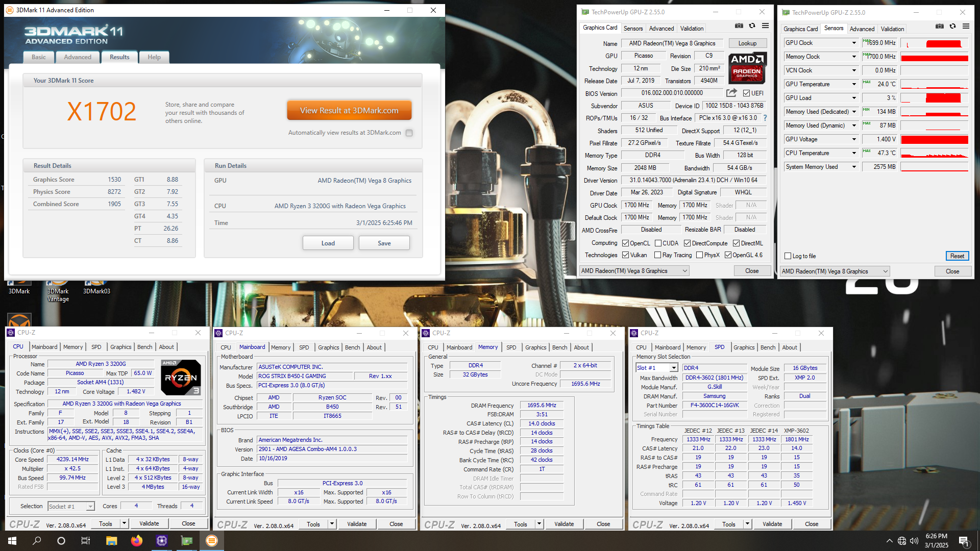Click the refresh icon in GPU-Z Sensors window
This screenshot has width=980, height=551.
[x=952, y=26]
